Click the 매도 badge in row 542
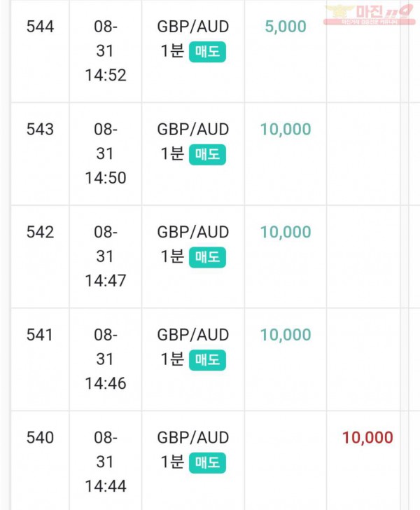 click(x=207, y=257)
